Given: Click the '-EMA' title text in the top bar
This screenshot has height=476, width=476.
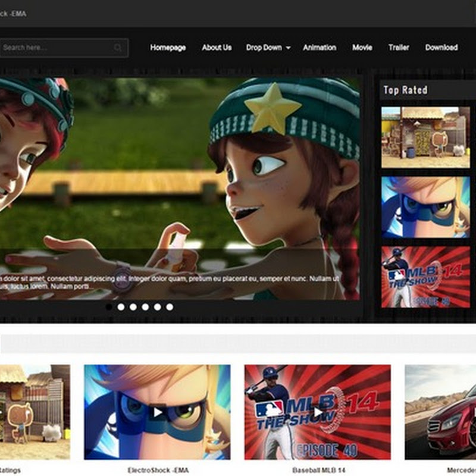Looking at the screenshot, I should tap(18, 14).
